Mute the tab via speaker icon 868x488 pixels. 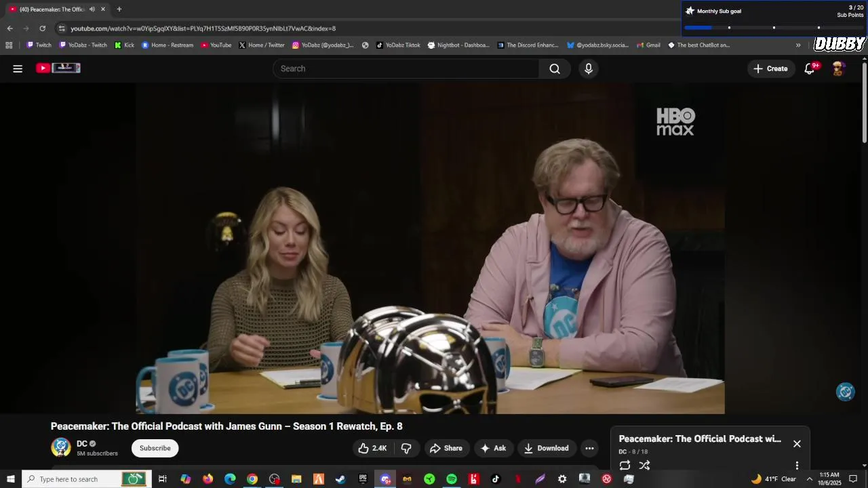(92, 9)
